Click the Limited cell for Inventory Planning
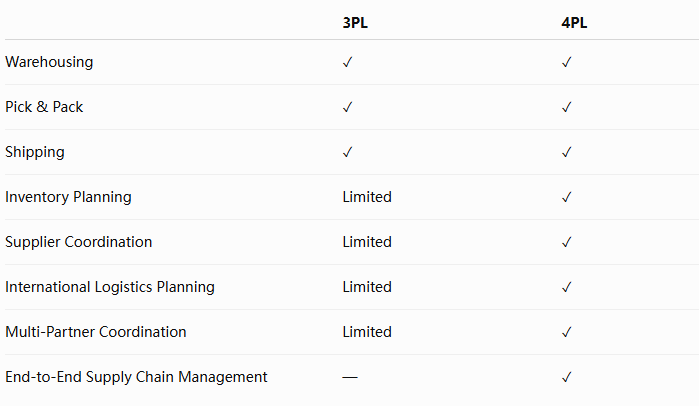Image resolution: width=699 pixels, height=406 pixels. tap(367, 197)
